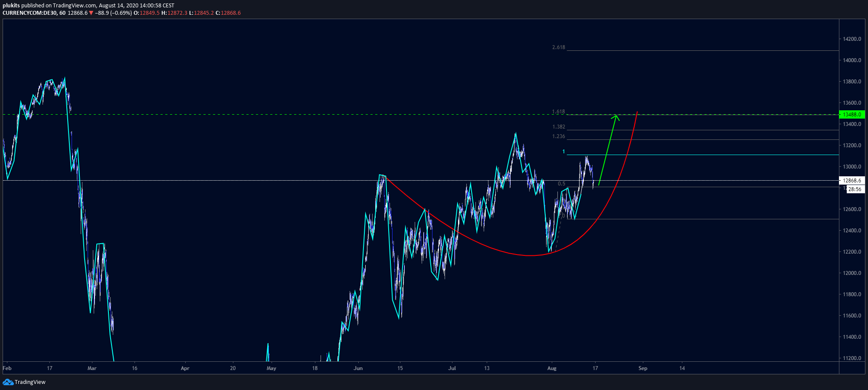
Task: Click the Feb label on time axis
Action: [7, 368]
